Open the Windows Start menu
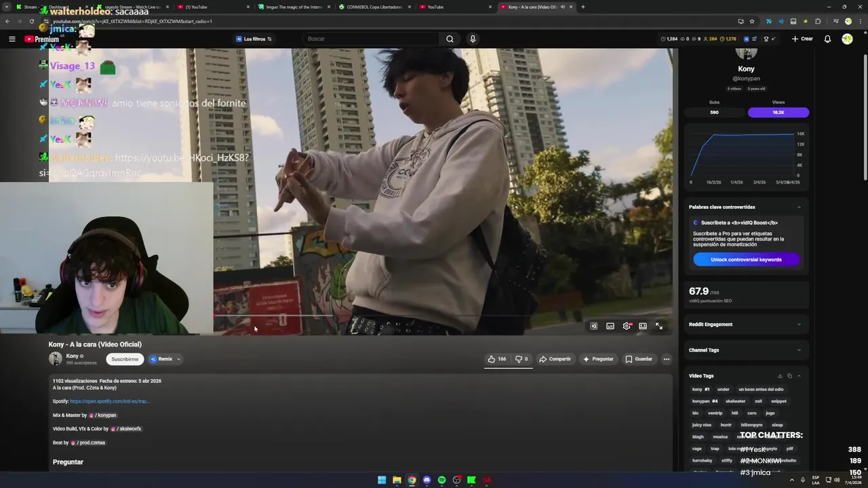 [x=382, y=481]
